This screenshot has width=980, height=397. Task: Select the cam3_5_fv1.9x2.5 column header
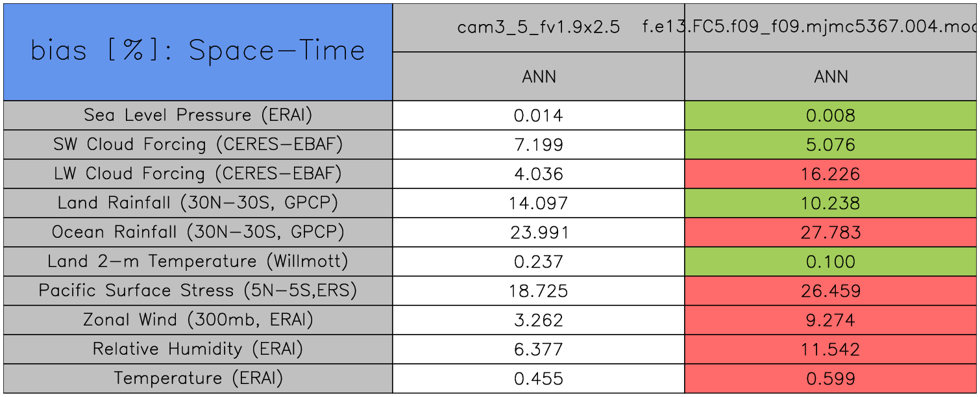pyautogui.click(x=538, y=27)
